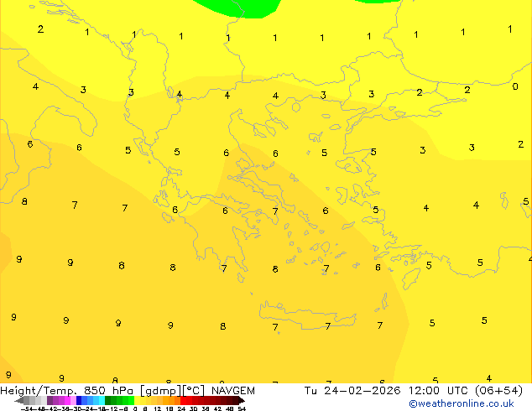This screenshot has width=532, height=411.
Task: Pick the bright red legend swatch above 24
Action: (183, 400)
